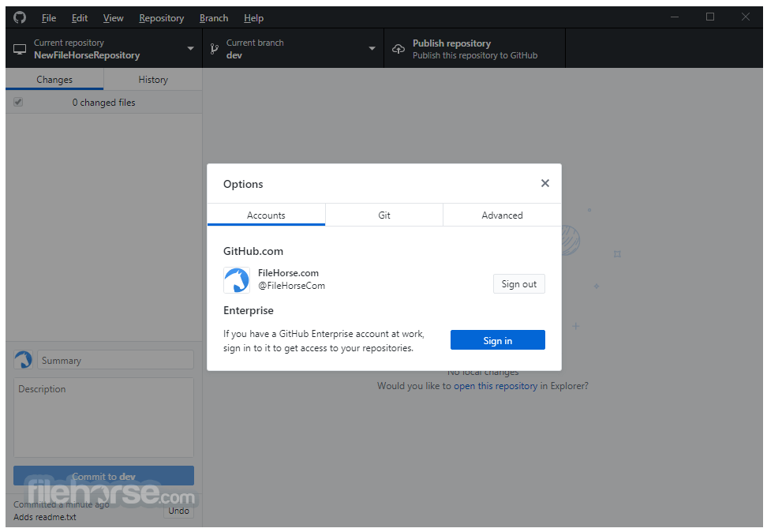Click the Adds readme.txt commit text

click(45, 517)
